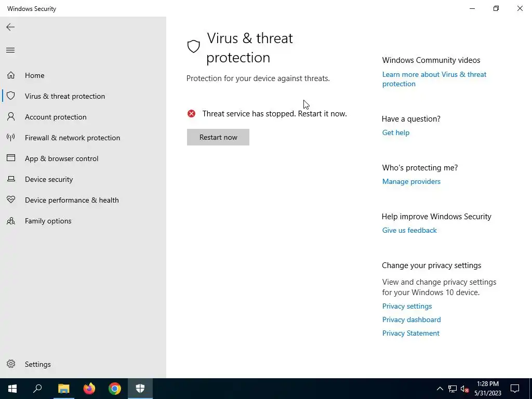The image size is (532, 399).
Task: Click the person icon for Account protection
Action: pyautogui.click(x=11, y=117)
